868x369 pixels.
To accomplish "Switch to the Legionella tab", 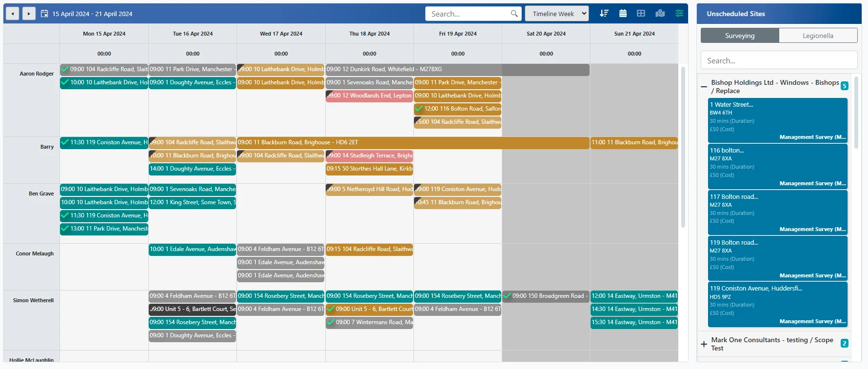I will point(818,36).
